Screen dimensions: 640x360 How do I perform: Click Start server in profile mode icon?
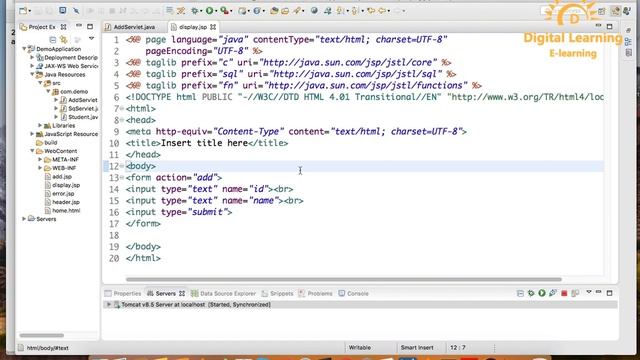(553, 293)
